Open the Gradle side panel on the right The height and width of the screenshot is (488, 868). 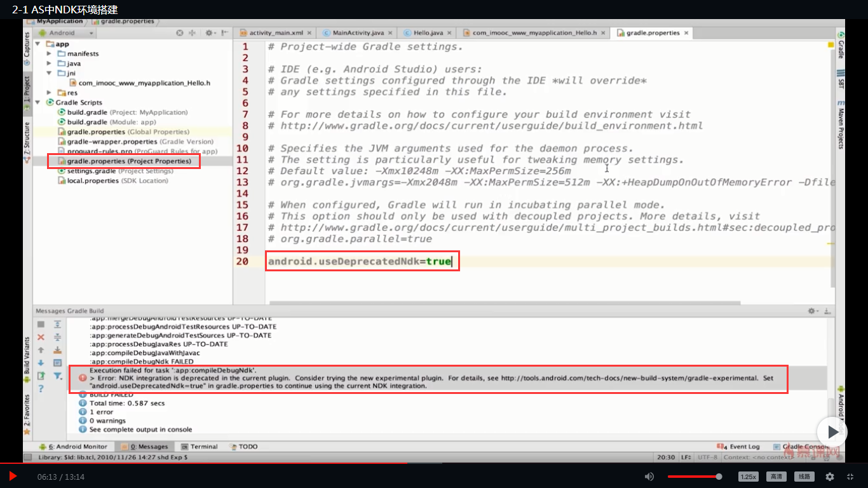pos(841,45)
